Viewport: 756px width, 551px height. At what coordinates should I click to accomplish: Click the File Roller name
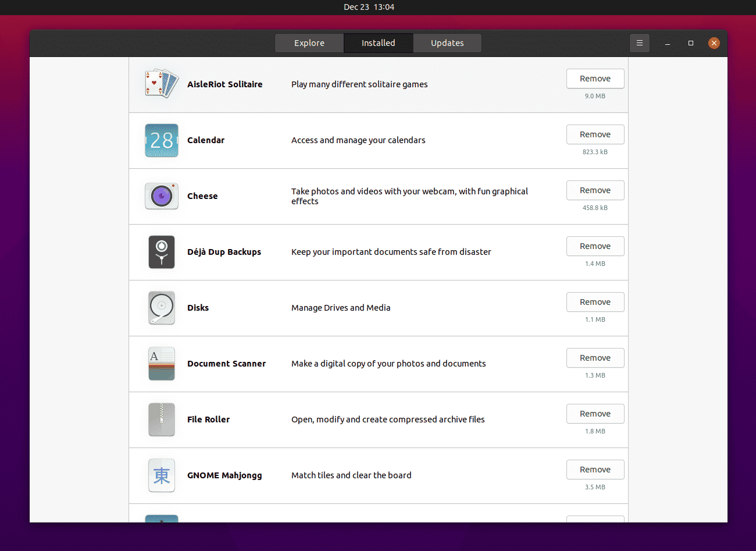208,420
